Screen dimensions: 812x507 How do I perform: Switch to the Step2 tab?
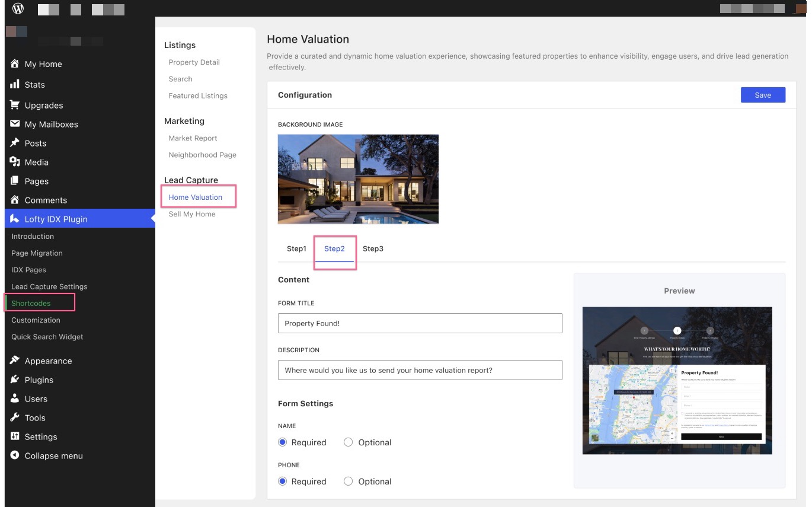(x=334, y=248)
